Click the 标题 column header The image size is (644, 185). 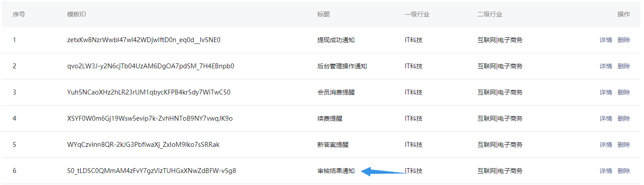click(323, 14)
